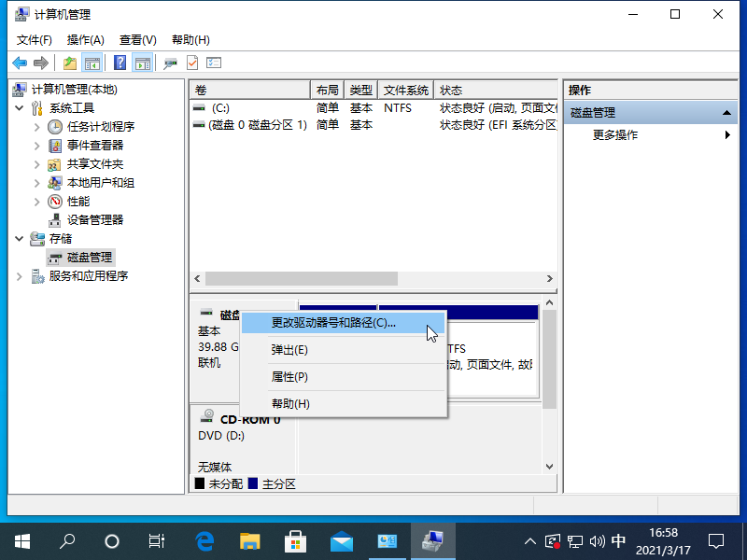747x560 pixels.
Task: Click the Windows Start button
Action: (21, 540)
